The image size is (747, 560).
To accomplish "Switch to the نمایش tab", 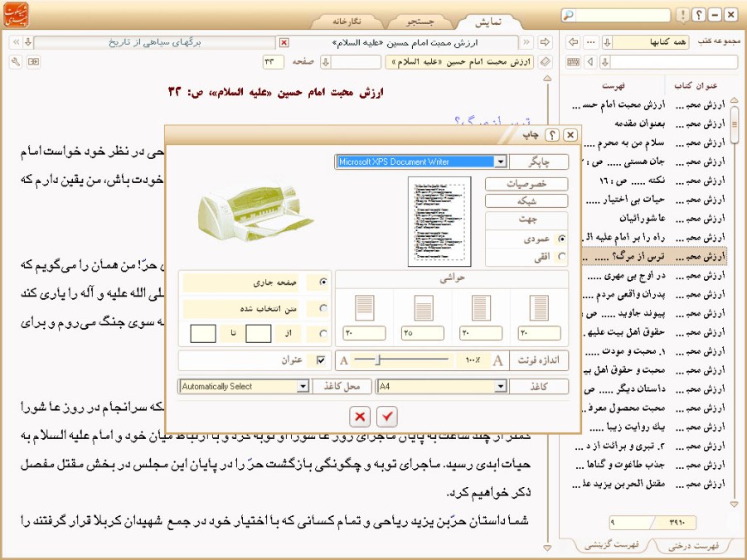I will [488, 22].
